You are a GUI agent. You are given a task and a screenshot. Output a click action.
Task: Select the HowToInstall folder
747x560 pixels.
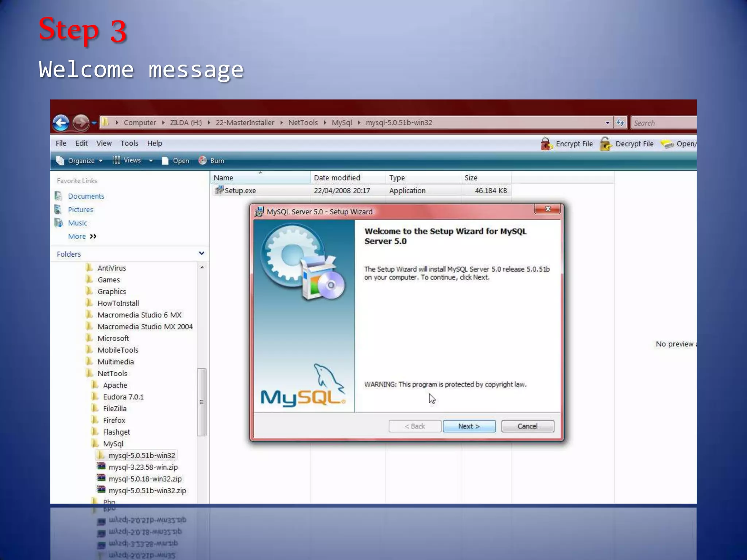pyautogui.click(x=118, y=303)
